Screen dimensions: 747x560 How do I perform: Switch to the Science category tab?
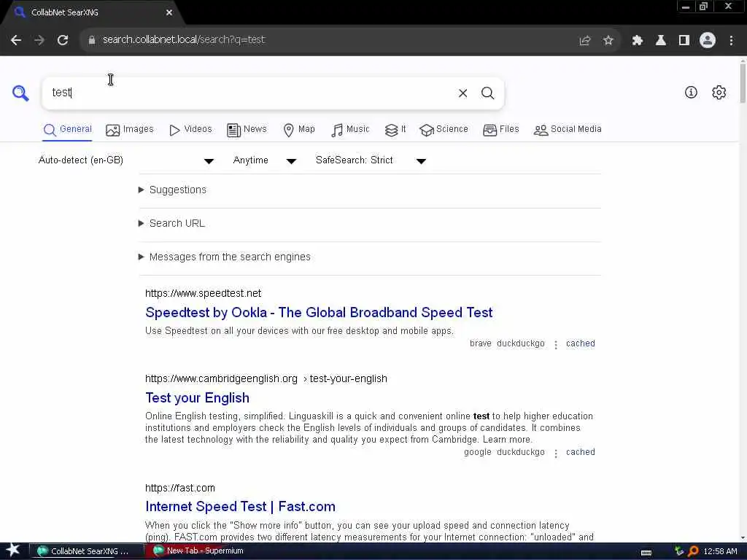tap(444, 130)
